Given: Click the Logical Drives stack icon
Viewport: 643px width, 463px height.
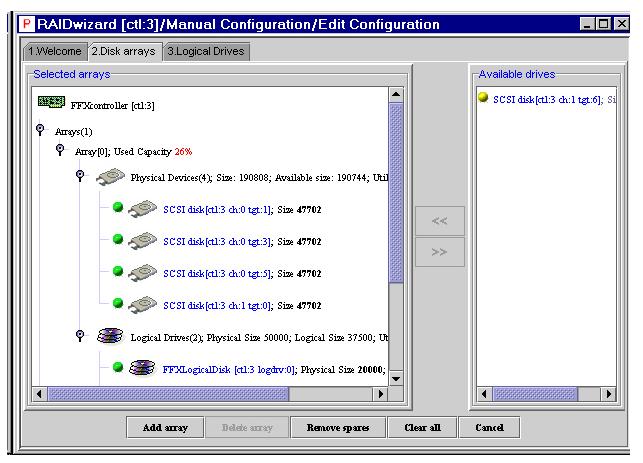Looking at the screenshot, I should click(x=110, y=336).
